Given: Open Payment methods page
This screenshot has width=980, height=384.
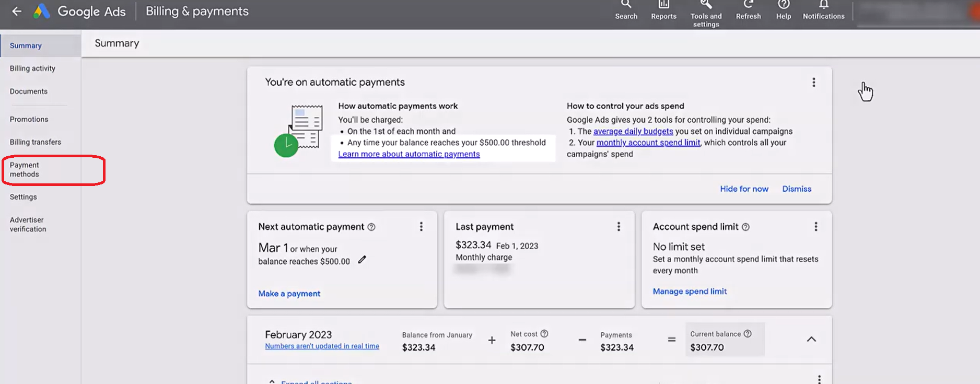Looking at the screenshot, I should 25,170.
